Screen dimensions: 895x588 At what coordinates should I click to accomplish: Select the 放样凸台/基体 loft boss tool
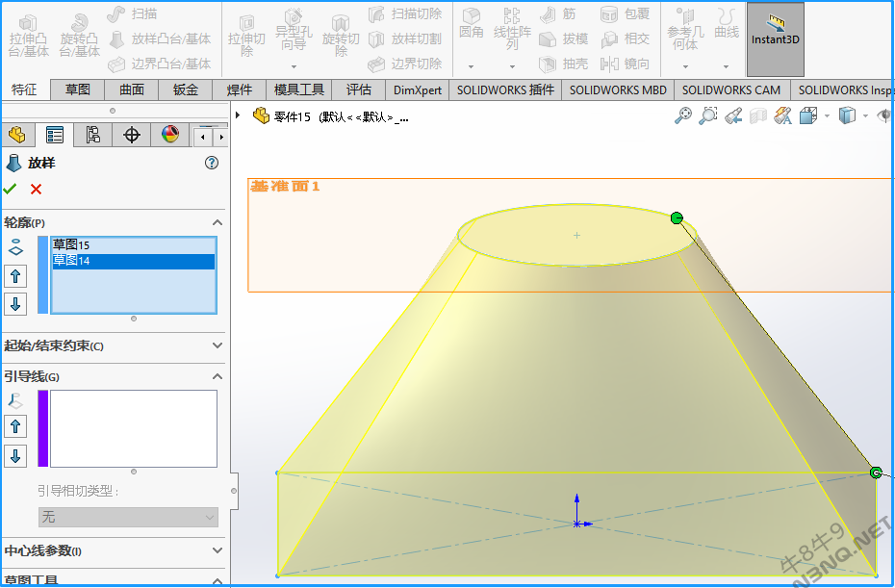click(160, 38)
